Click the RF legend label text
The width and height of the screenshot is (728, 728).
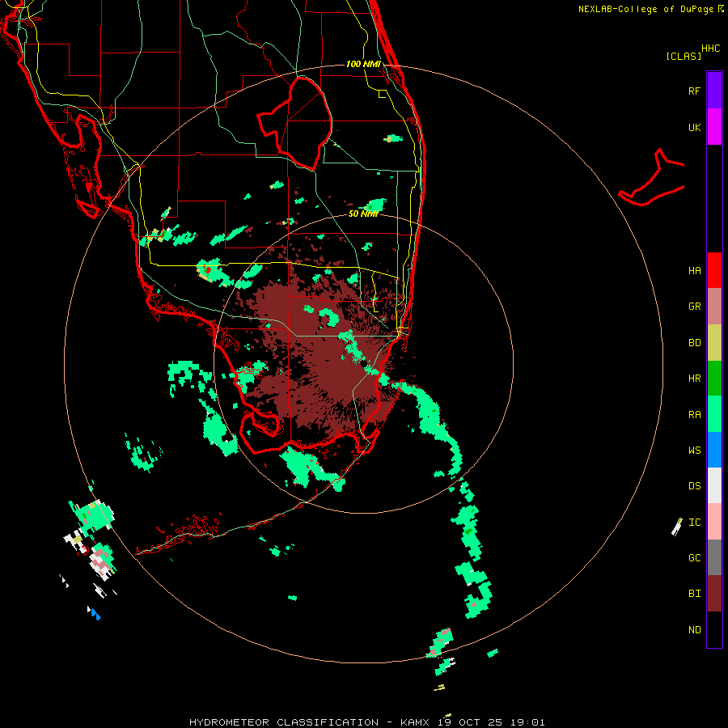click(694, 91)
